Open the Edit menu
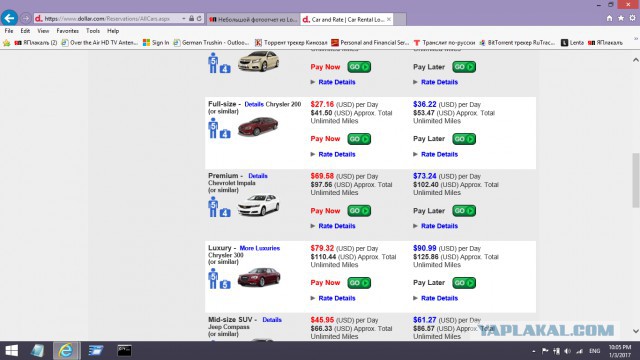 coord(25,31)
